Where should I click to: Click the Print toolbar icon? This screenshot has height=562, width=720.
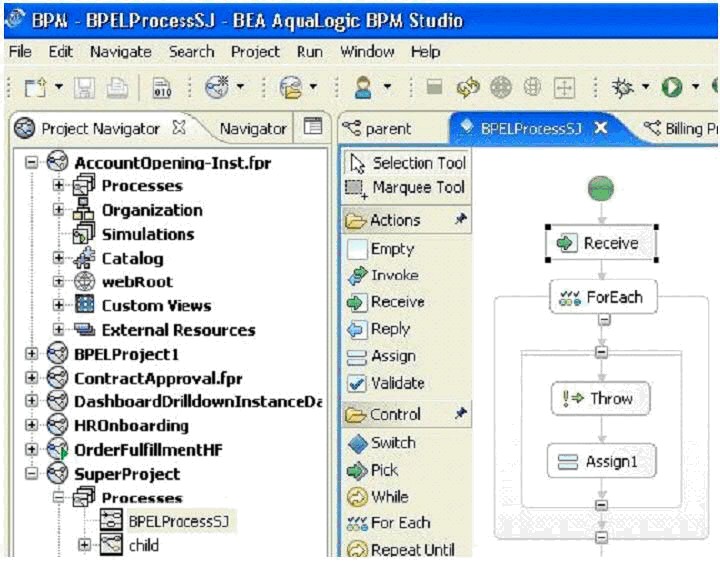coord(117,87)
